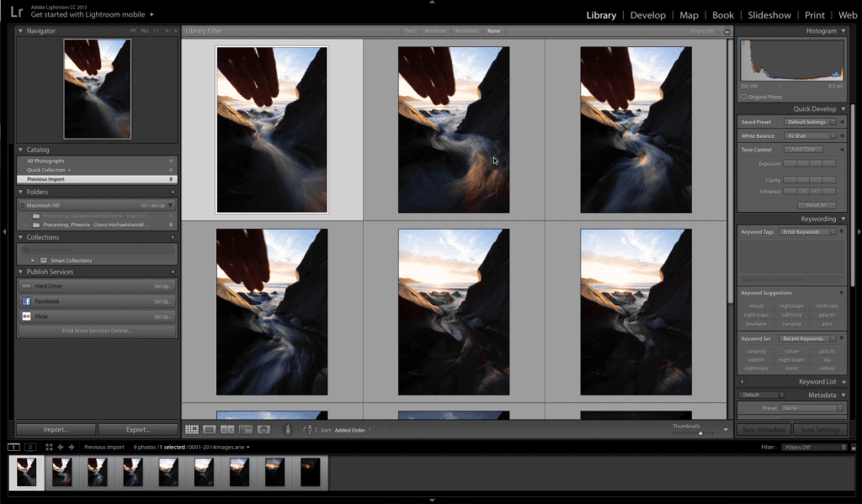Select the Painter spray can tool

click(287, 430)
